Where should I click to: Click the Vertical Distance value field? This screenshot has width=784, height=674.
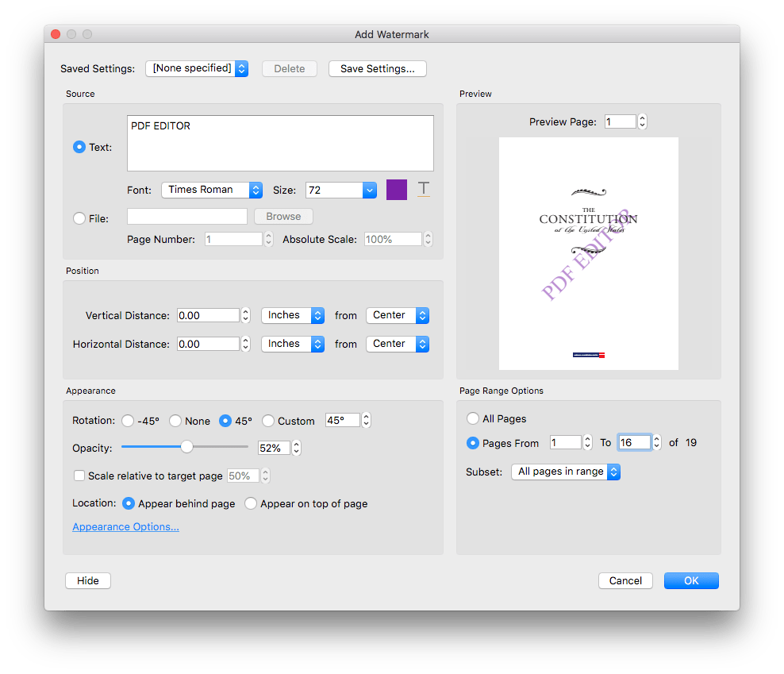pyautogui.click(x=208, y=315)
